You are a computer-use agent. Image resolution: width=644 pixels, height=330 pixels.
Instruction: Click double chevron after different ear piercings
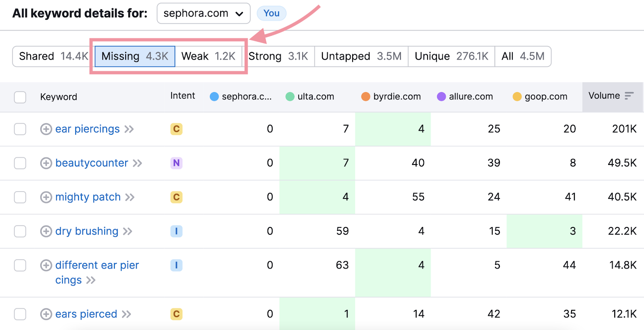pyautogui.click(x=91, y=280)
